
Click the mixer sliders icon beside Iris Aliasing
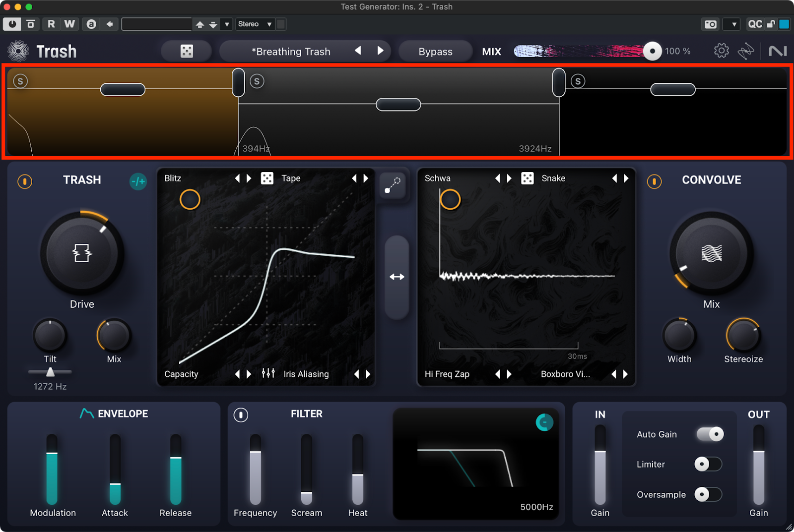click(x=268, y=373)
